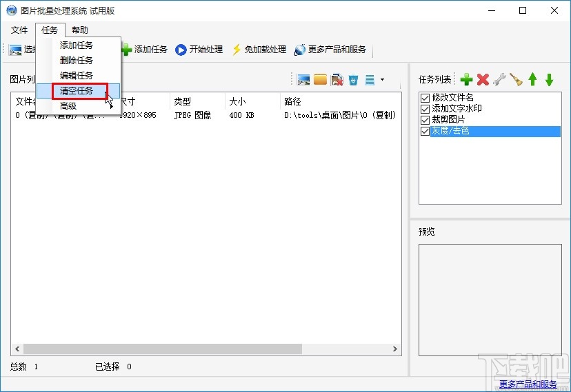Viewport: 571px width, 392px height.
Task: Click the 路径 column header
Action: pyautogui.click(x=341, y=101)
